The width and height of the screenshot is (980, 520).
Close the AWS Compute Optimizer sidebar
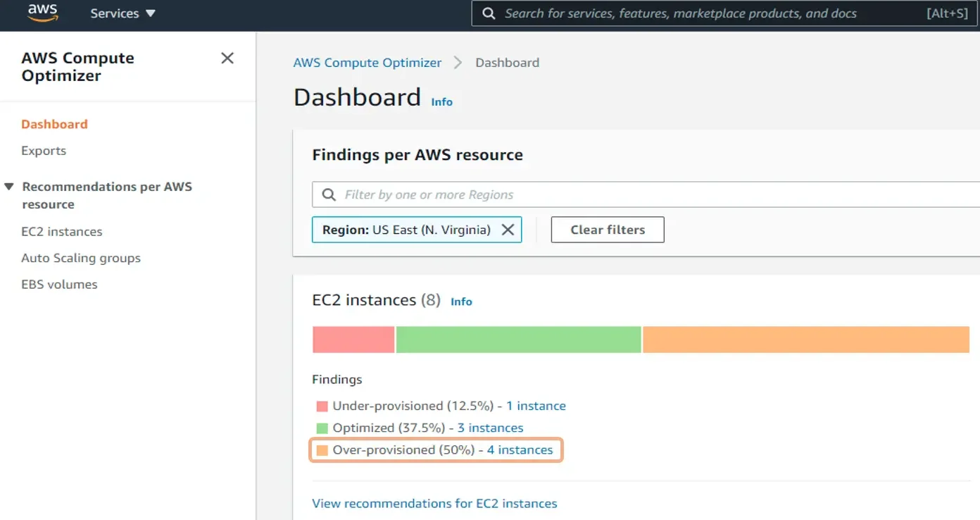(227, 58)
